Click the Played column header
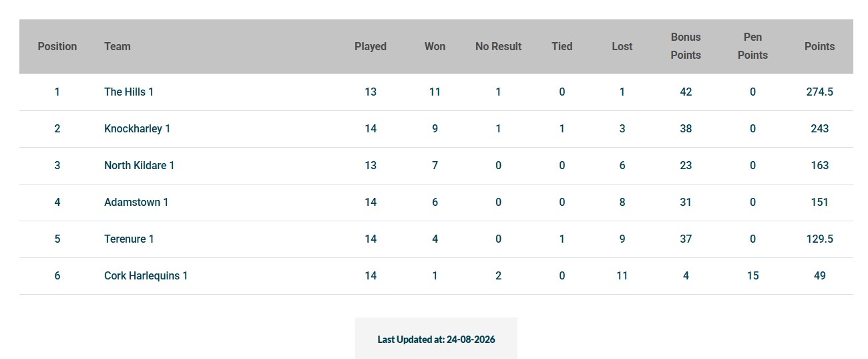 click(x=371, y=47)
